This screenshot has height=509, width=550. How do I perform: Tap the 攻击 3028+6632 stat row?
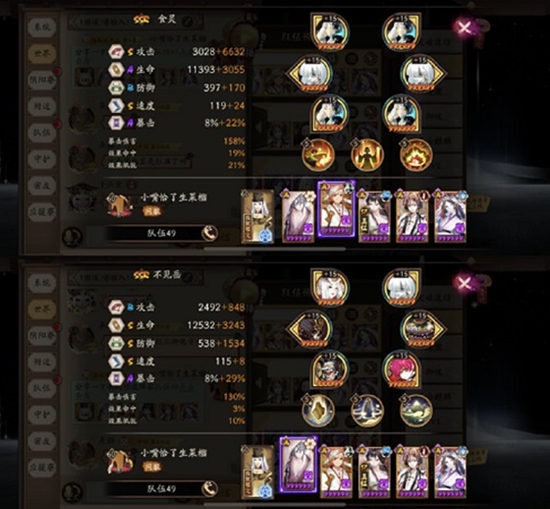coord(177,52)
